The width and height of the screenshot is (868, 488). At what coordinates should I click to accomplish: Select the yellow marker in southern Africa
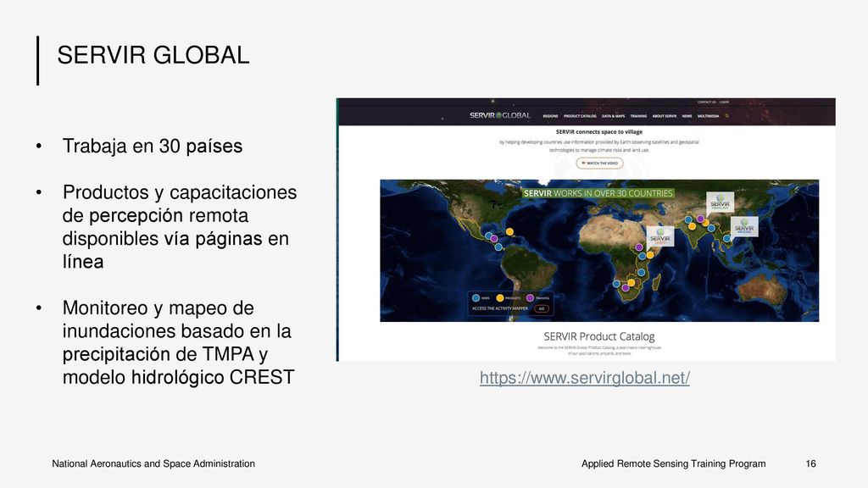point(631,283)
